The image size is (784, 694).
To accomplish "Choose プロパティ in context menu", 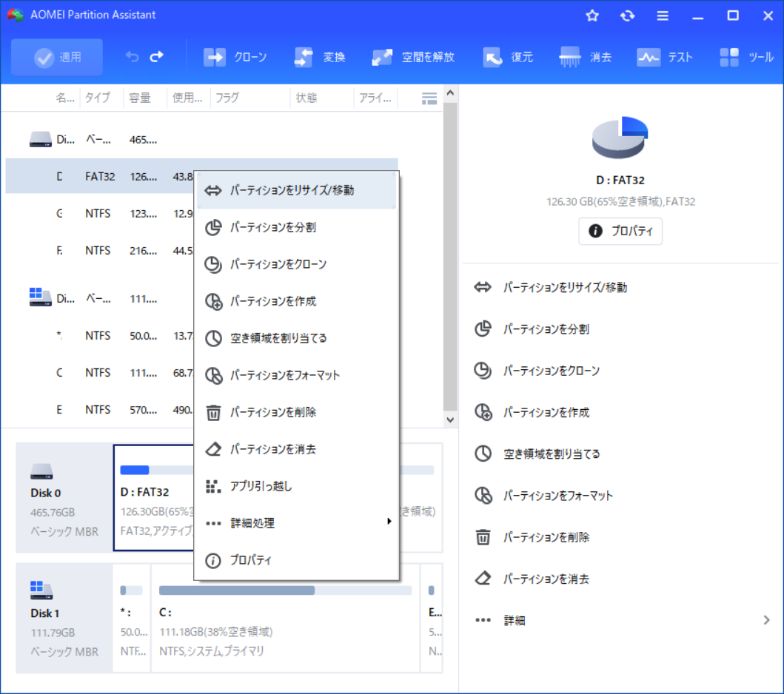I will coord(297,560).
